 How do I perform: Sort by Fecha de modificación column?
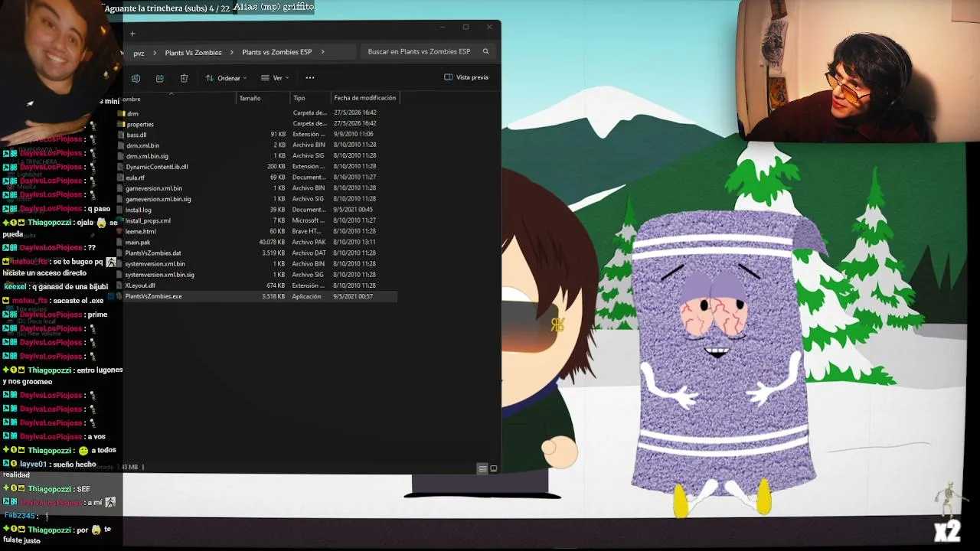365,98
